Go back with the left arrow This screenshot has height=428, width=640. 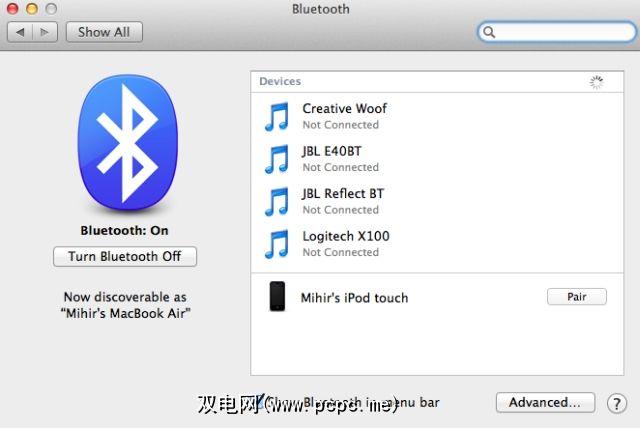(20, 32)
